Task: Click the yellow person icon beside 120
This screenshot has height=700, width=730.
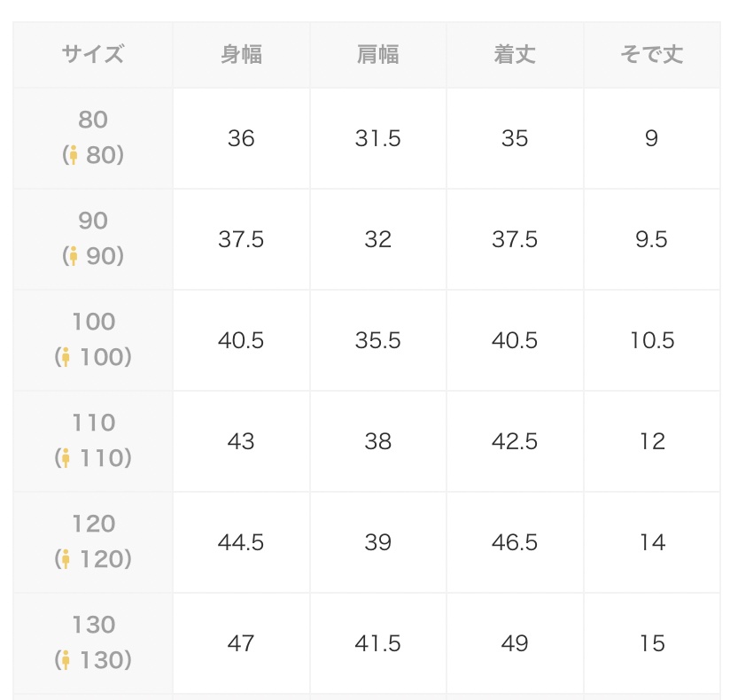Action: tap(66, 559)
